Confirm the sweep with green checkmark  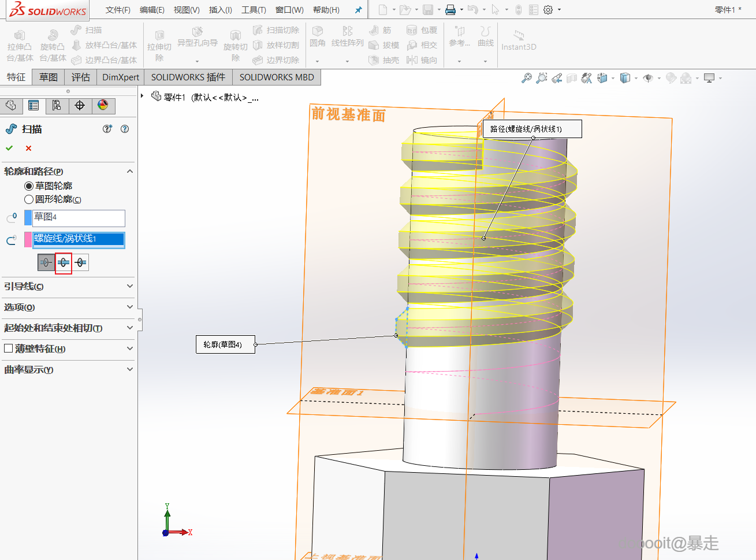coord(9,149)
